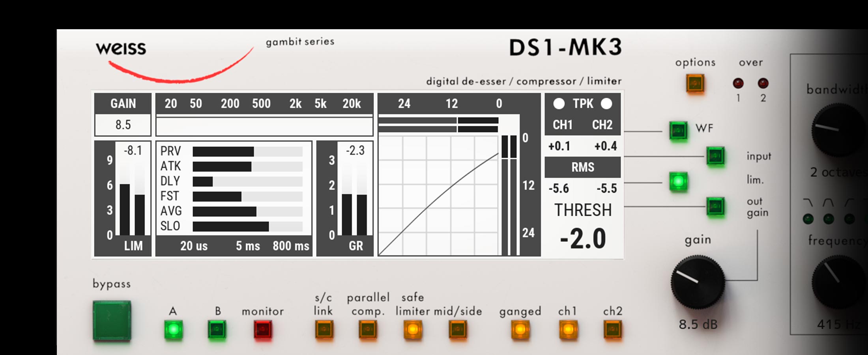Toggle the large green bypass button
Screen dimensions: 868x355
112,321
